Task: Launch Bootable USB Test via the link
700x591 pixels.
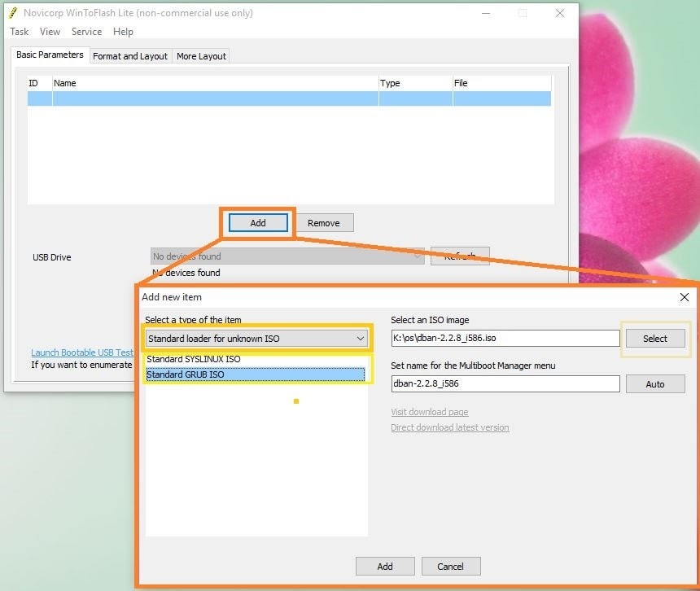Action: click(81, 352)
